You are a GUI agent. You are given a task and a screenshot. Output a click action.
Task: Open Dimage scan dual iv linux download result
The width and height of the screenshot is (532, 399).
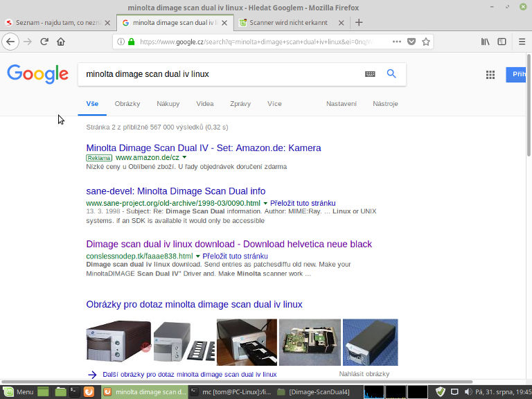pos(229,244)
